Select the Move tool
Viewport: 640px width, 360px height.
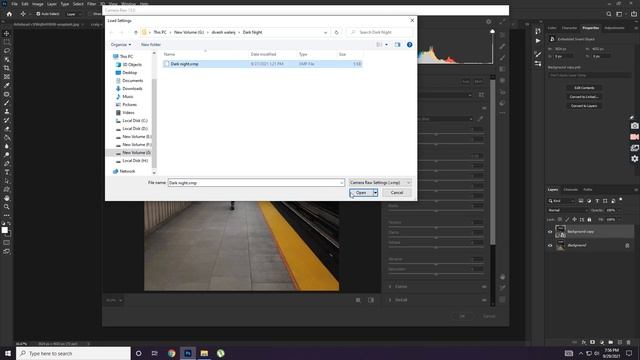pyautogui.click(x=7, y=33)
